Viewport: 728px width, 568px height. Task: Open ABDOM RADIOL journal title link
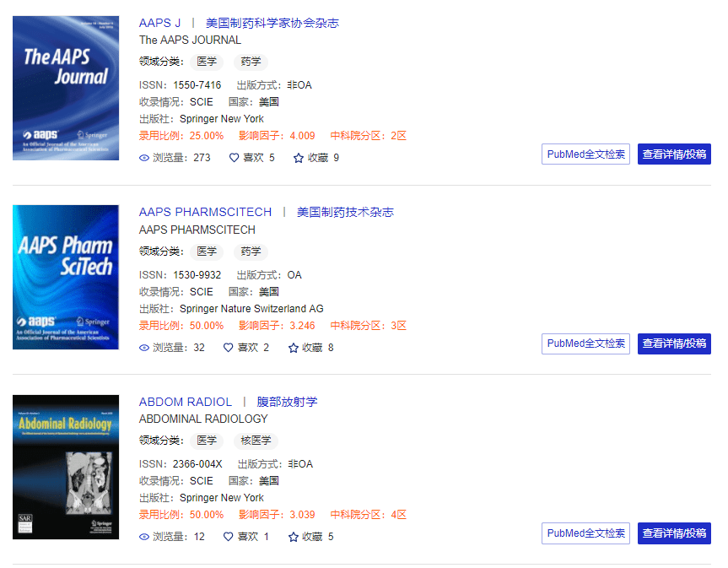(186, 402)
